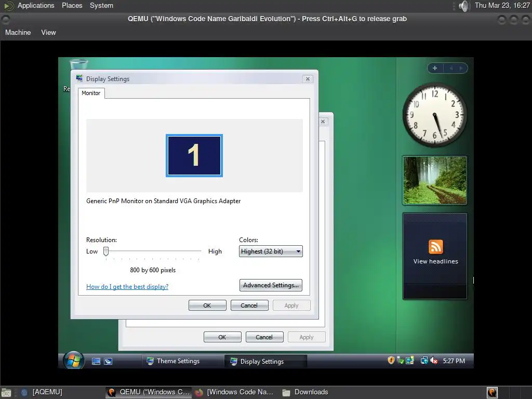532x399 pixels.
Task: Click the Switch between windows quick launch icon
Action: 108,362
